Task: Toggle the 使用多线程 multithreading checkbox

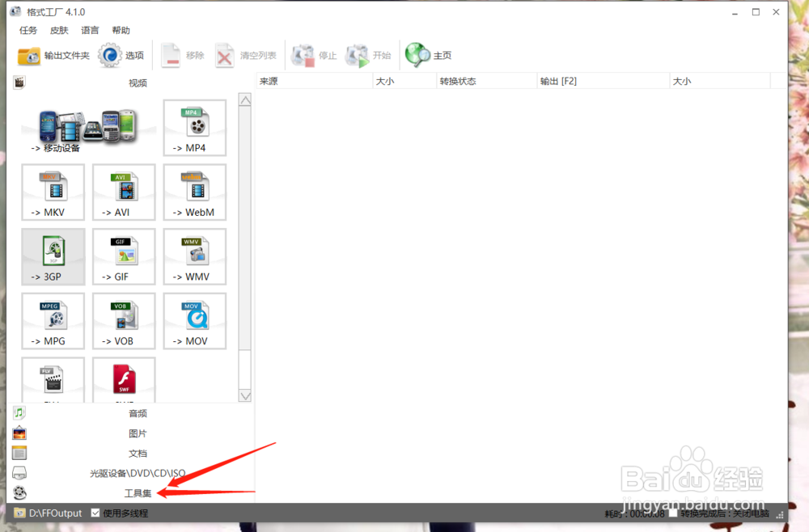Action: 95,513
